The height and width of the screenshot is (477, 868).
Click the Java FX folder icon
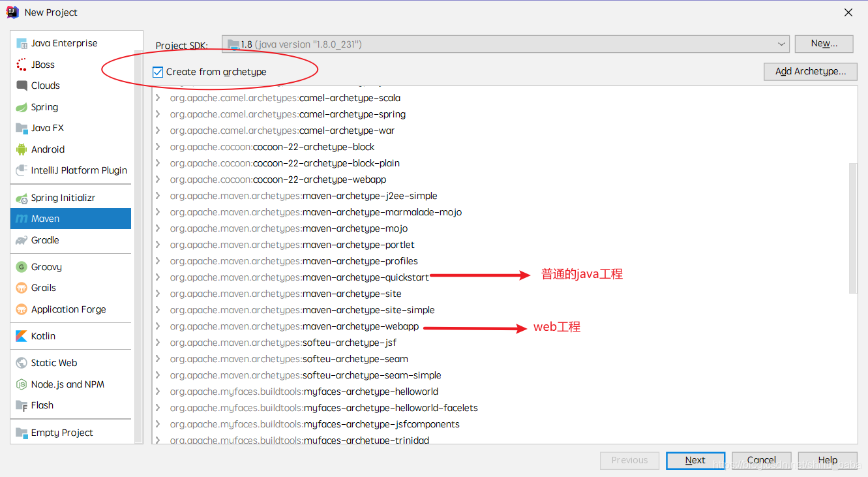[x=22, y=128]
